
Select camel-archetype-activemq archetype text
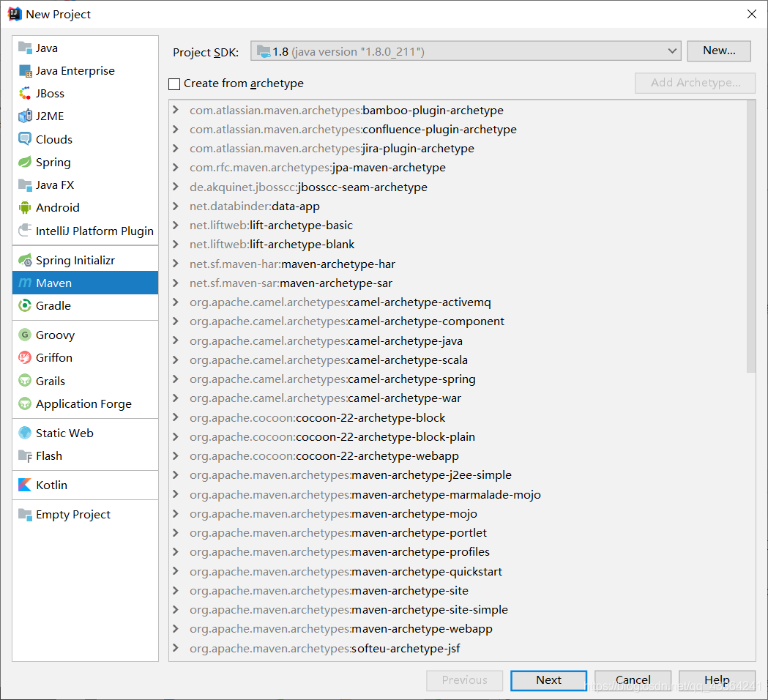420,302
